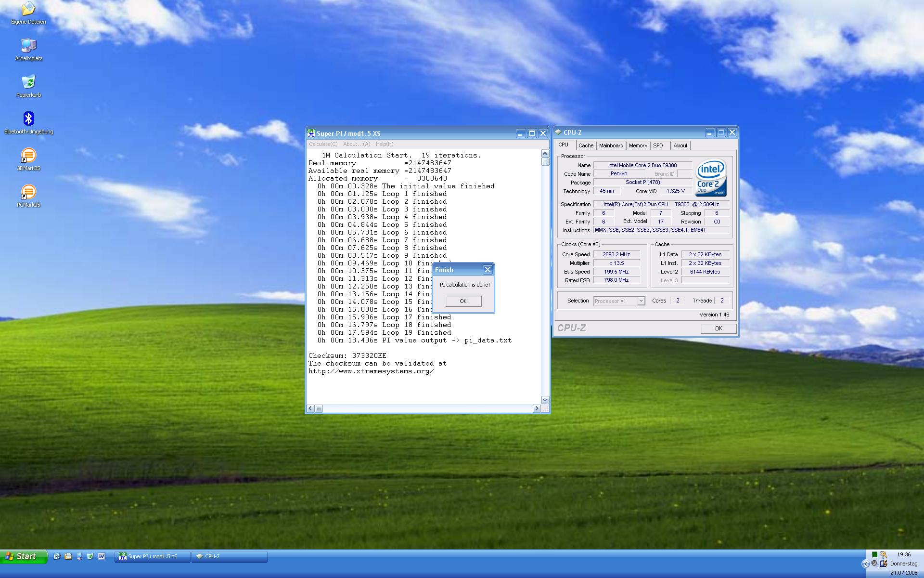The height and width of the screenshot is (578, 924).
Task: Expand hidden system tray icons arrow
Action: coord(865,564)
